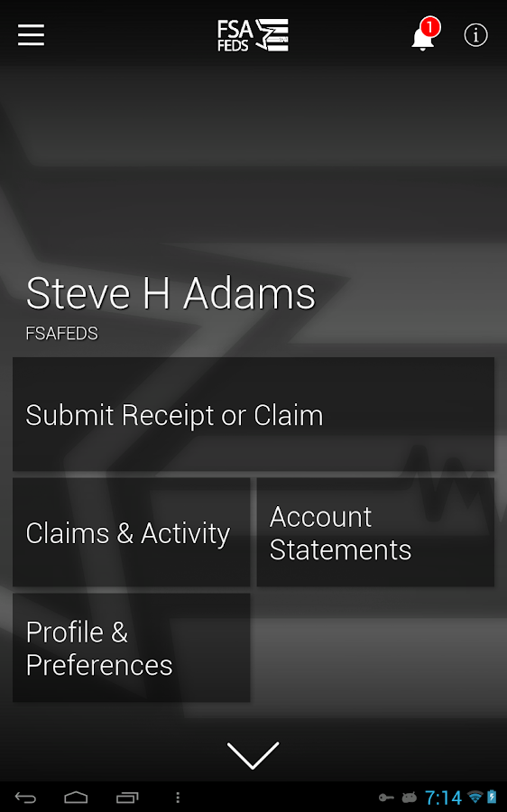The image size is (507, 812).
Task: Open the Profile & Preferences tile
Action: [132, 648]
